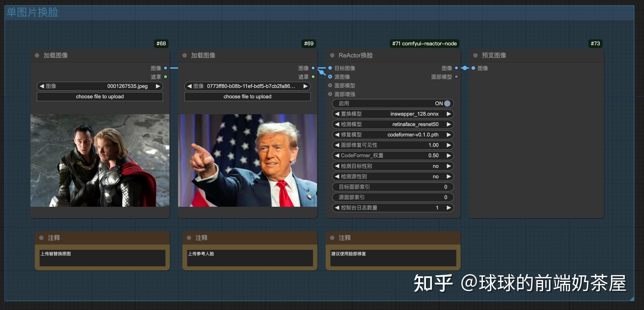Click collapse dot on ReActor换脸 node
Image resolution: width=644 pixels, height=310 pixels.
pos(332,55)
